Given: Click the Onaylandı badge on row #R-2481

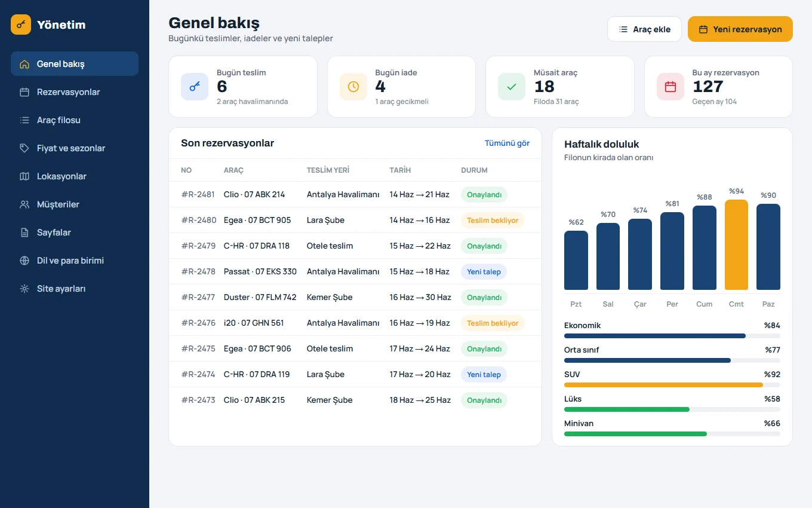Looking at the screenshot, I should 484,195.
